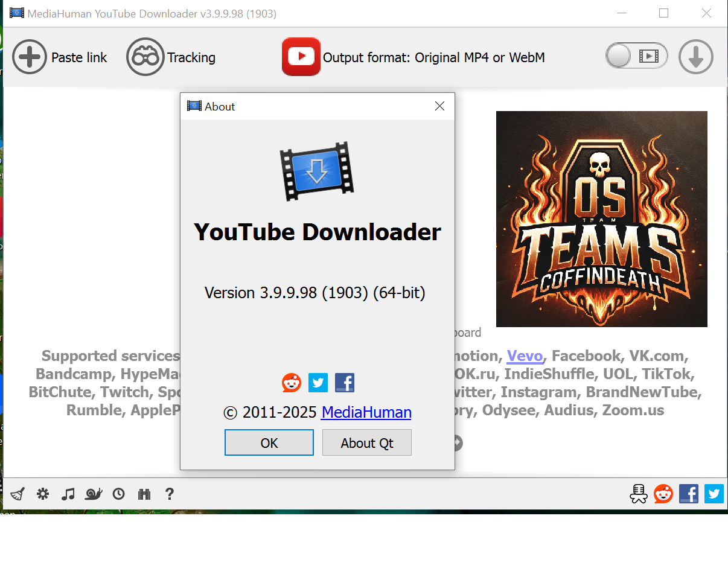
Task: Open About Qt button
Action: point(367,442)
